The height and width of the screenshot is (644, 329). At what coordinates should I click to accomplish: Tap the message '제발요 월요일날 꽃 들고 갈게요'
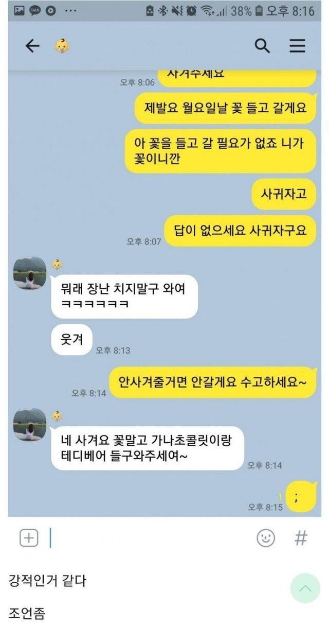tap(225, 108)
